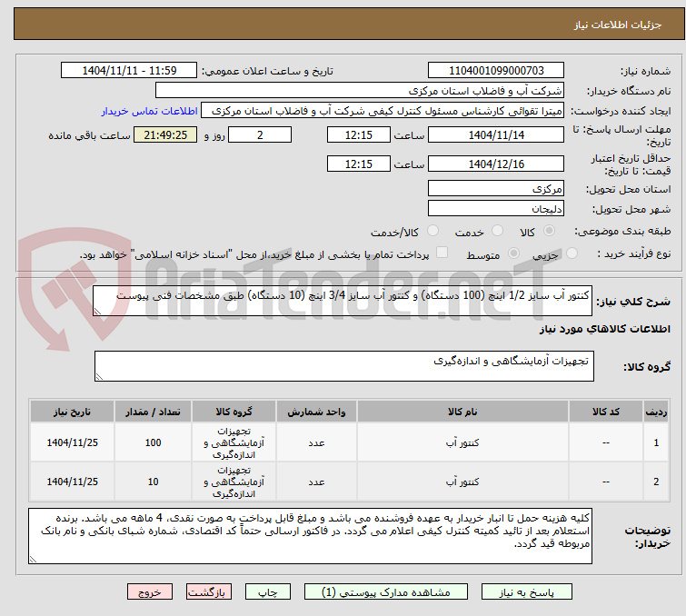Image resolution: width=686 pixels, height=616 pixels.
Task: Click the resize handle of description textbox
Action: coord(97,312)
